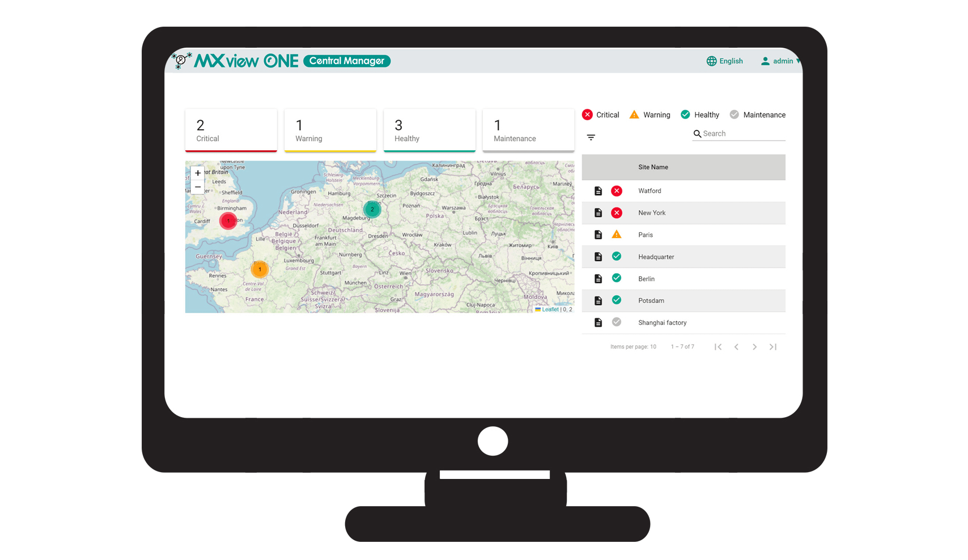This screenshot has height=560, width=968.
Task: Select the Headquarter site name
Action: click(x=656, y=257)
